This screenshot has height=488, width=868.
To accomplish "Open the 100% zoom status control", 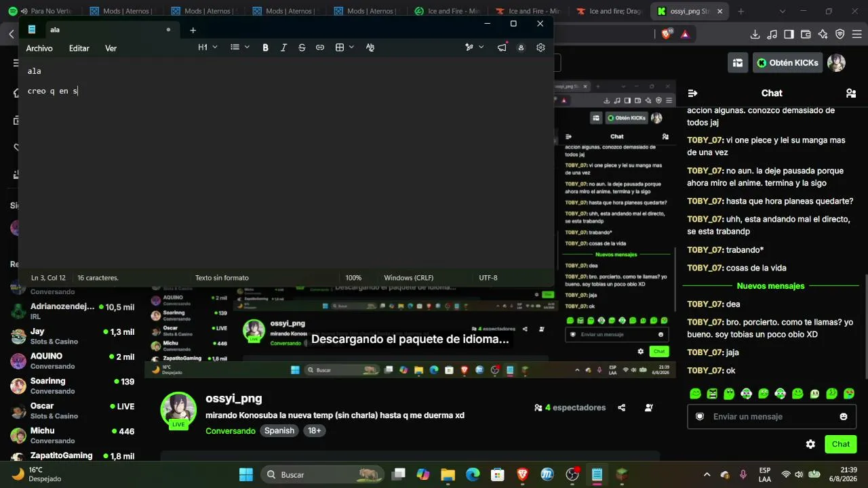I will coord(353,278).
